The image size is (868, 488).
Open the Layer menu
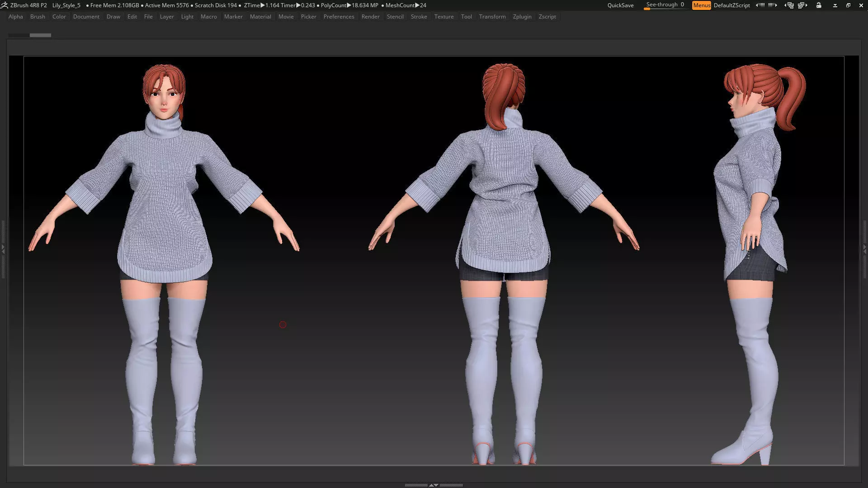[167, 17]
